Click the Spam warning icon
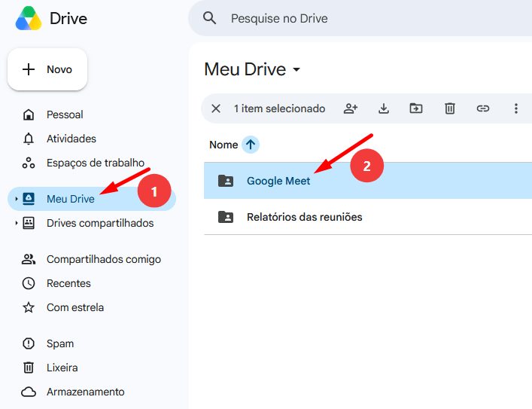532x409 pixels. (29, 343)
